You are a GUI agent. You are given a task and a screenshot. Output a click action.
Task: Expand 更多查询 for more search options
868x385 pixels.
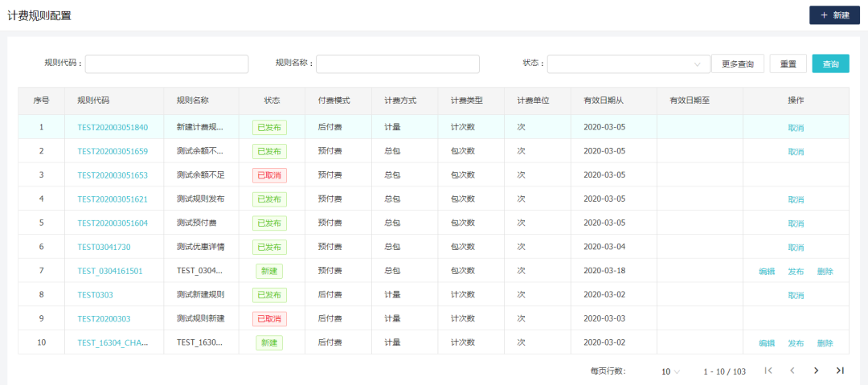737,64
